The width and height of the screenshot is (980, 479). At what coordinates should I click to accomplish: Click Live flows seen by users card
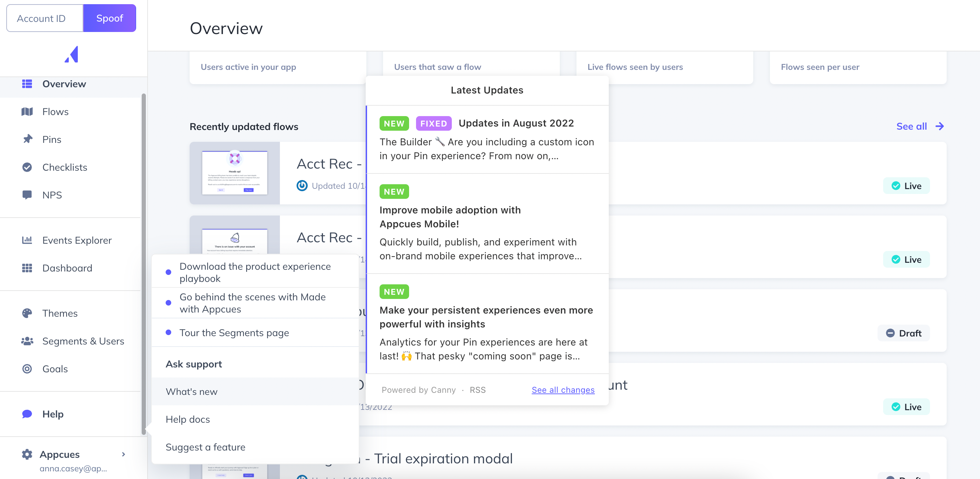[665, 67]
